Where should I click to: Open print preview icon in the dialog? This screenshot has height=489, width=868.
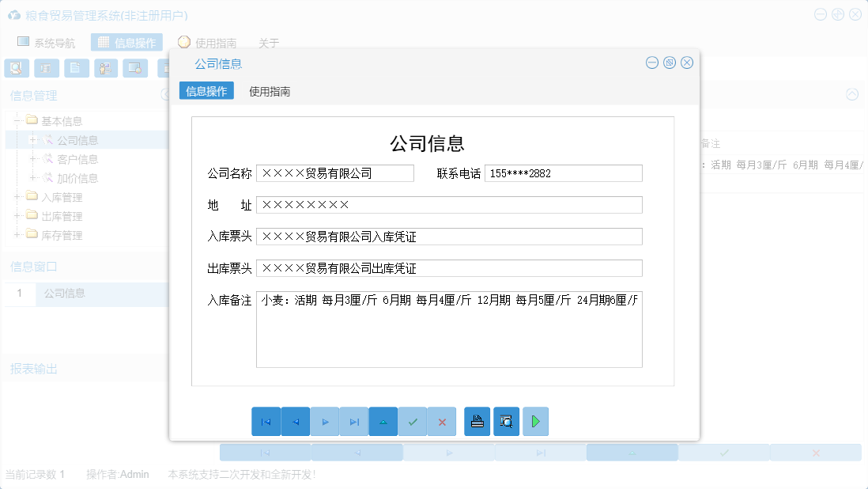point(506,421)
